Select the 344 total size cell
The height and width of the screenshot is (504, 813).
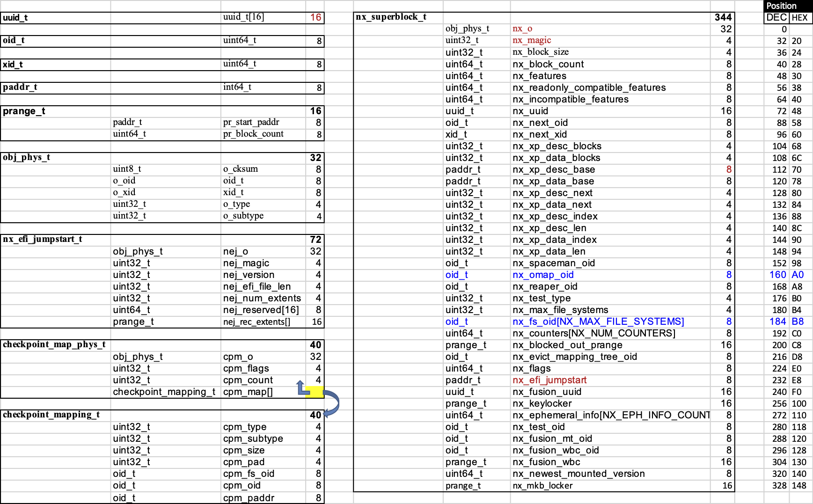[x=723, y=17]
